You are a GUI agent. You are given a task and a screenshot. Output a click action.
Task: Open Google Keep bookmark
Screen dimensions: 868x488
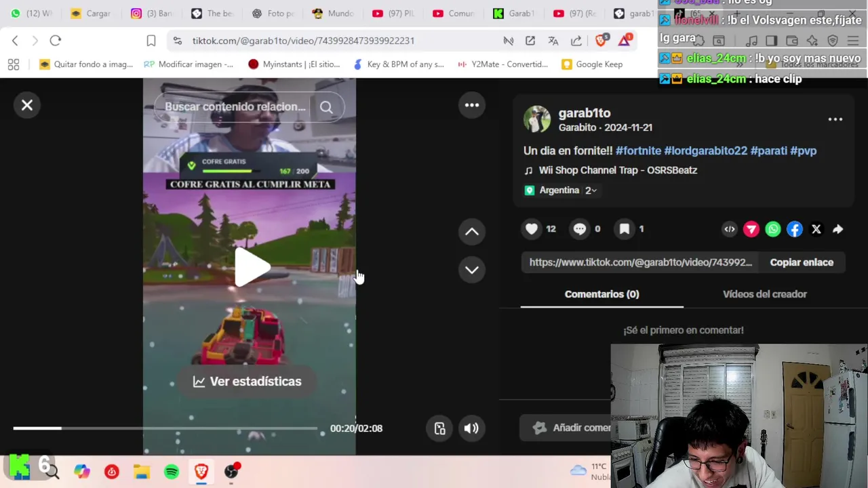(592, 64)
